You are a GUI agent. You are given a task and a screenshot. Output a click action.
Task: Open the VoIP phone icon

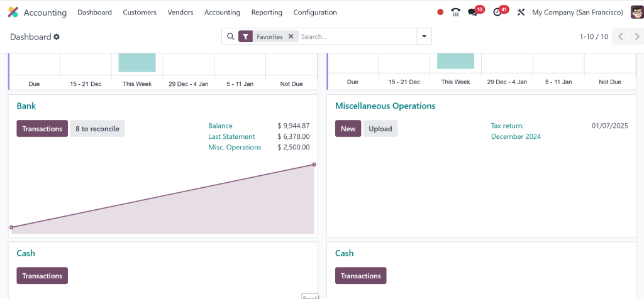pyautogui.click(x=455, y=13)
